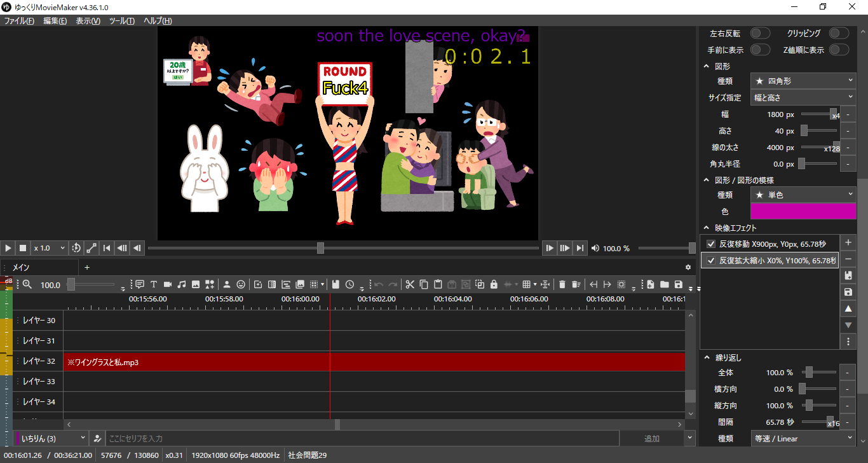The height and width of the screenshot is (463, 868).
Task: Open the 四角形 shape type dropdown
Action: coord(803,81)
